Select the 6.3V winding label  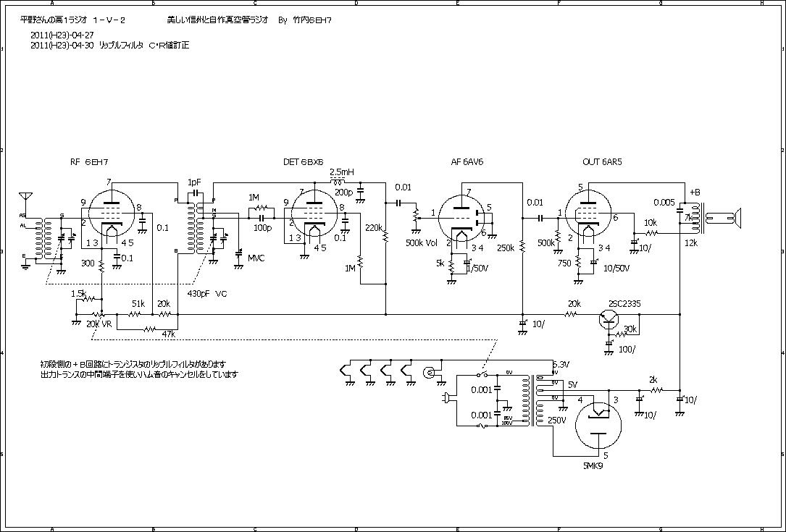561,364
